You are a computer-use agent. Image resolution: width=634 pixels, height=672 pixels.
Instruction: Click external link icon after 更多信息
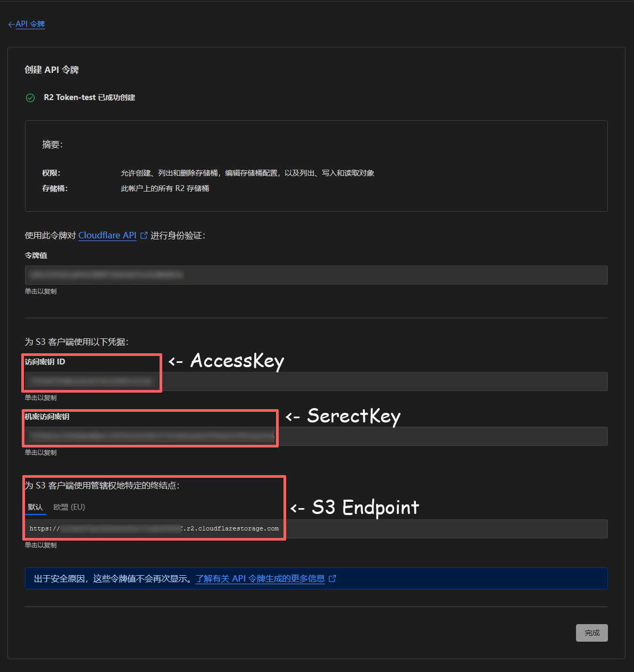[x=332, y=578]
